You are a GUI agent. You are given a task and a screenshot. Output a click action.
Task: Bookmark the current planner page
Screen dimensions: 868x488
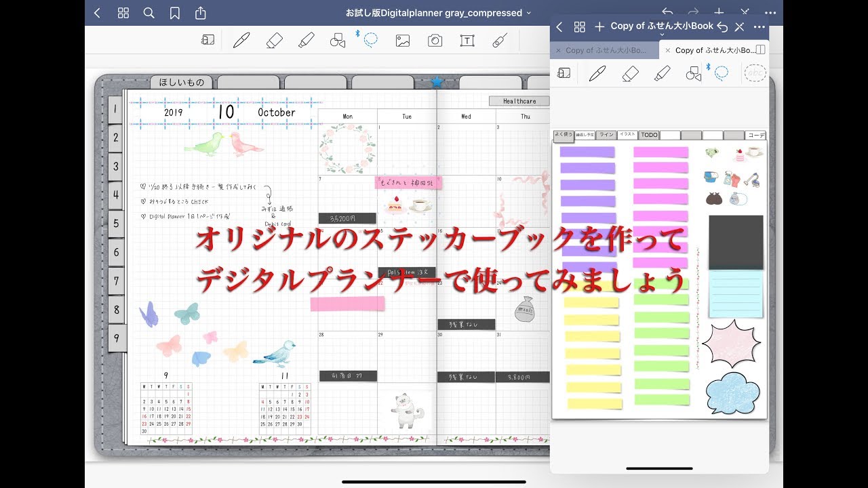(x=175, y=13)
